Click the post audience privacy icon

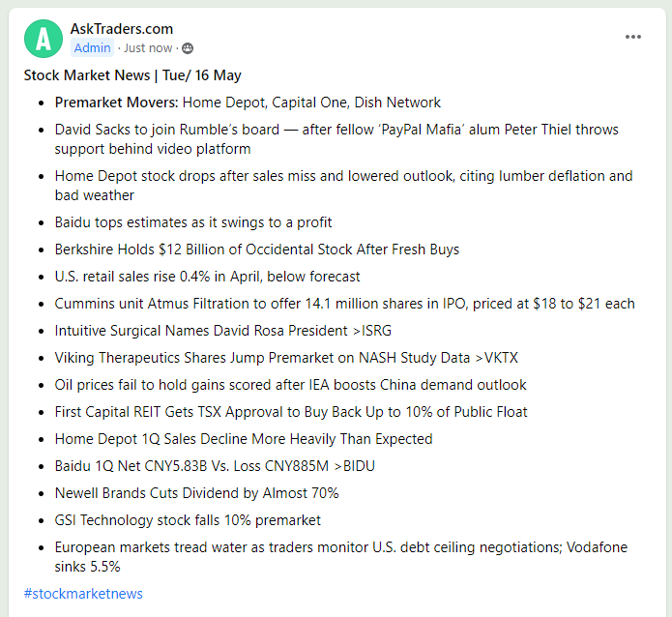coord(188,48)
